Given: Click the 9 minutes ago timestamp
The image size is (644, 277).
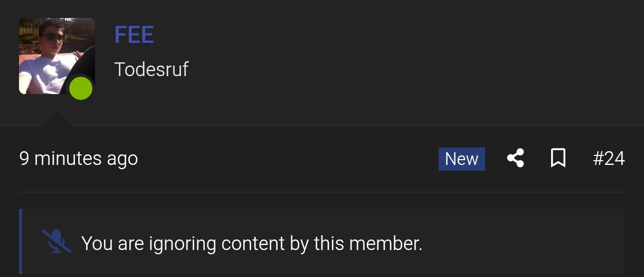Looking at the screenshot, I should [79, 159].
